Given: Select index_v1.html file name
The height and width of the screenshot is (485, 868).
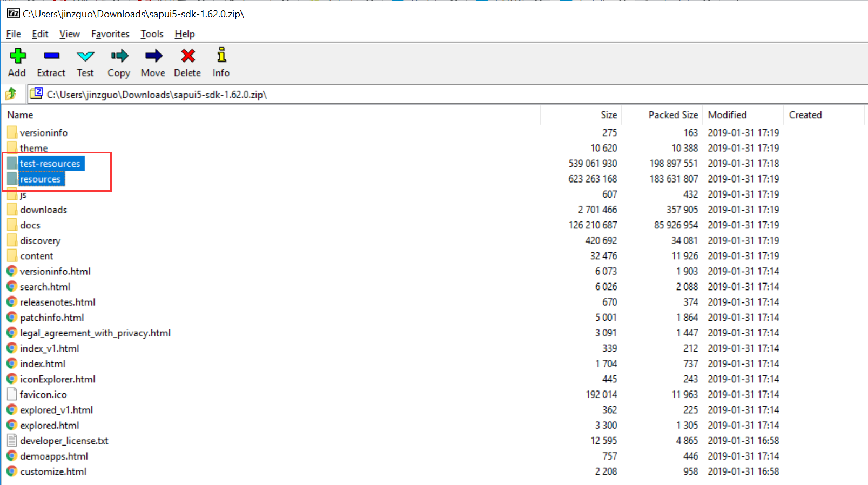Looking at the screenshot, I should tap(50, 348).
